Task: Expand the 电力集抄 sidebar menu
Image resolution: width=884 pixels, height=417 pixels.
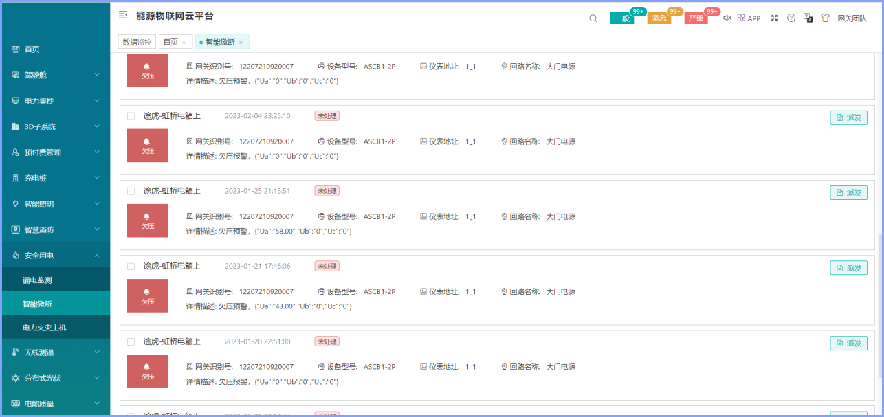Action: pyautogui.click(x=55, y=101)
